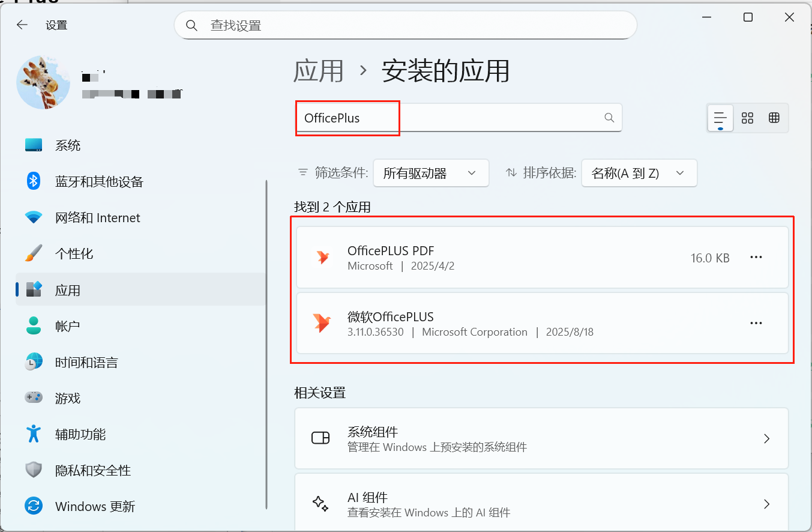Click the 应用 breadcrumb link

319,71
